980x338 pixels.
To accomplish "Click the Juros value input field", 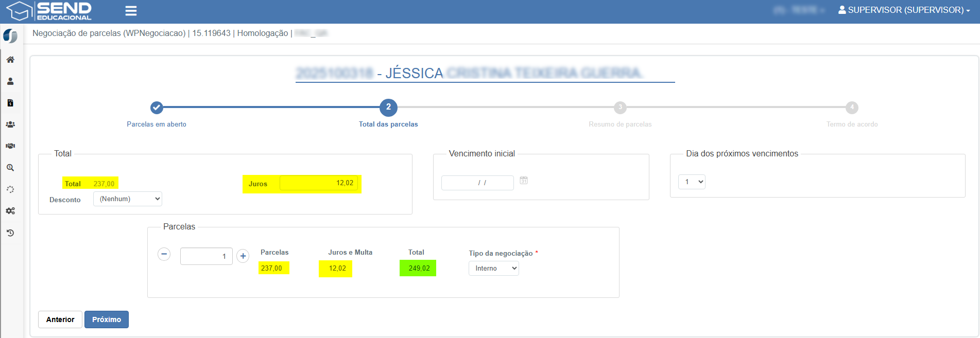I will [x=318, y=183].
